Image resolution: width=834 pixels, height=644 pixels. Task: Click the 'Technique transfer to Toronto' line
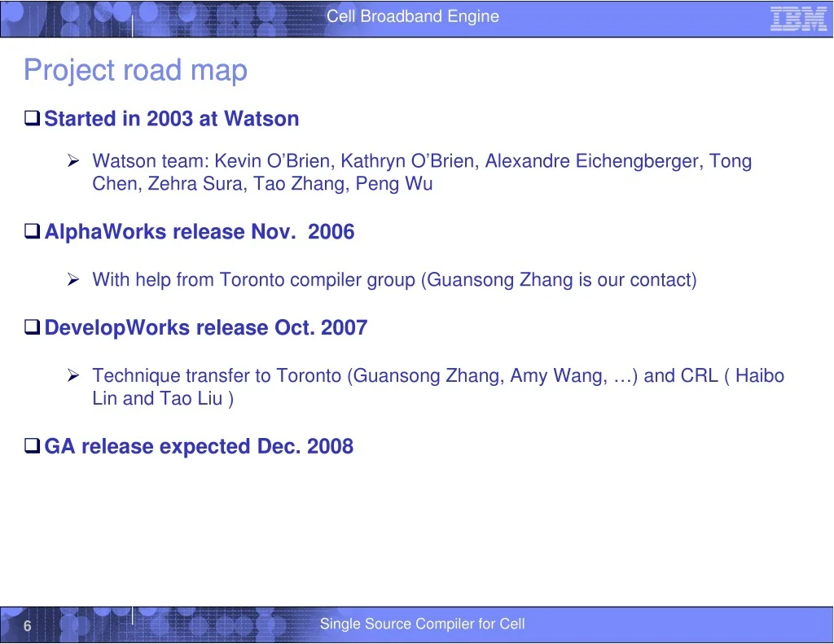(438, 376)
